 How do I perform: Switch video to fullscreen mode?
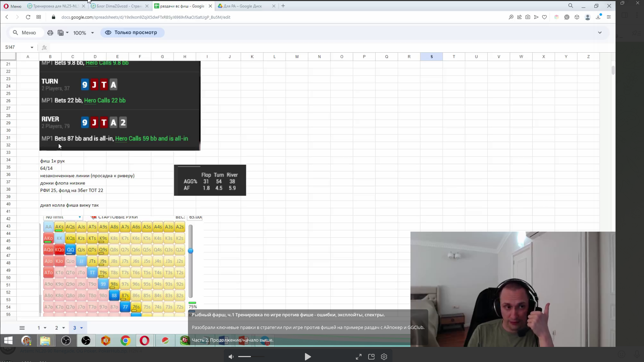tap(359, 357)
